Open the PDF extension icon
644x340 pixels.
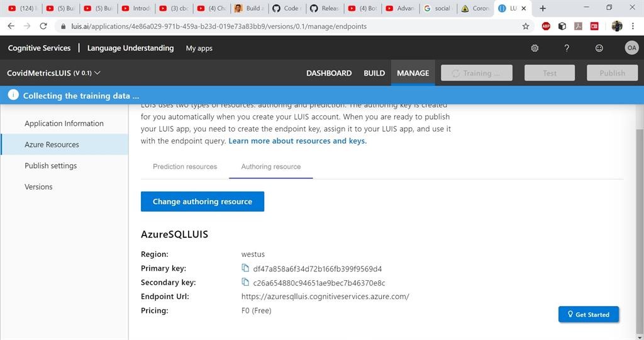click(578, 26)
